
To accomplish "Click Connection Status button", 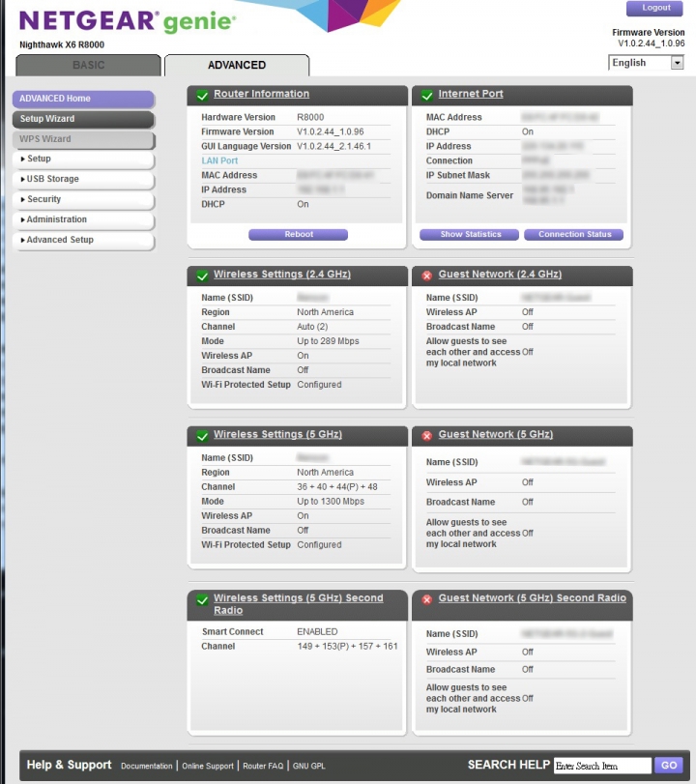I will point(574,235).
